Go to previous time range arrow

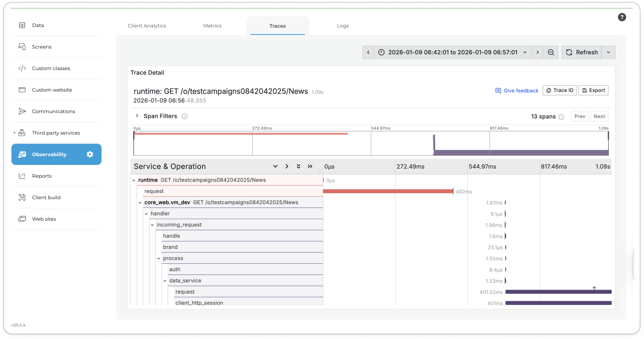point(368,52)
